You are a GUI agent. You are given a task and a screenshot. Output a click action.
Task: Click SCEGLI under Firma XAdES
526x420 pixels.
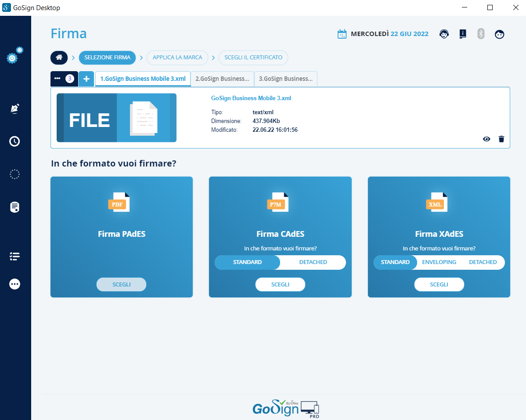point(439,284)
